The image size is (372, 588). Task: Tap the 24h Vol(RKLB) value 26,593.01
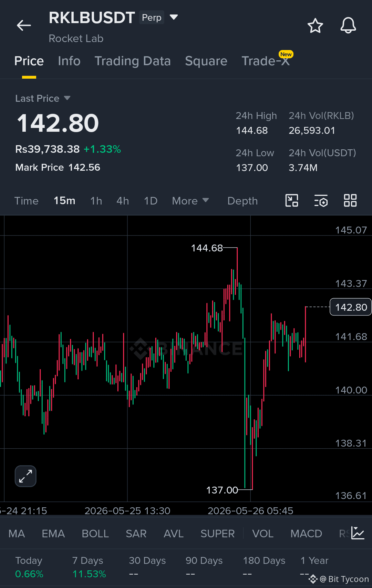312,130
